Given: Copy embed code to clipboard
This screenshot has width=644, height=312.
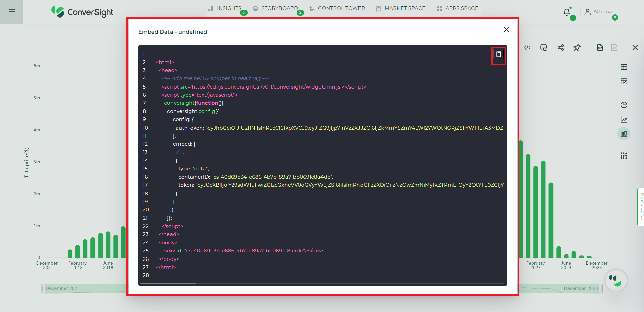Looking at the screenshot, I should pos(499,54).
